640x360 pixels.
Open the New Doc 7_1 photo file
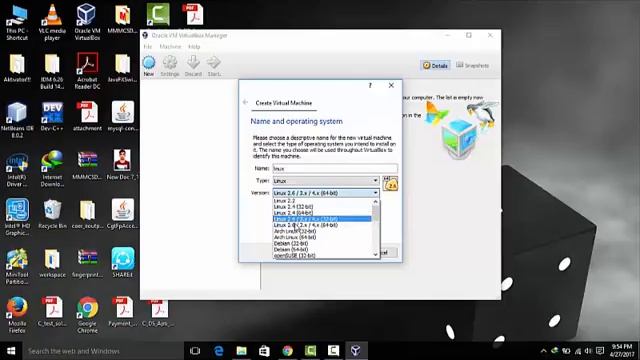coord(122,165)
